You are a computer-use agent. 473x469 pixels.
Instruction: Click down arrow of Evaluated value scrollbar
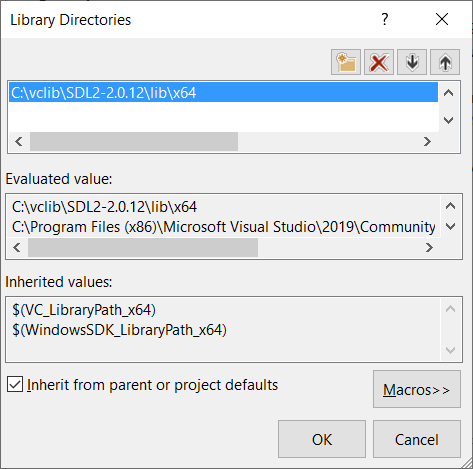(x=450, y=227)
